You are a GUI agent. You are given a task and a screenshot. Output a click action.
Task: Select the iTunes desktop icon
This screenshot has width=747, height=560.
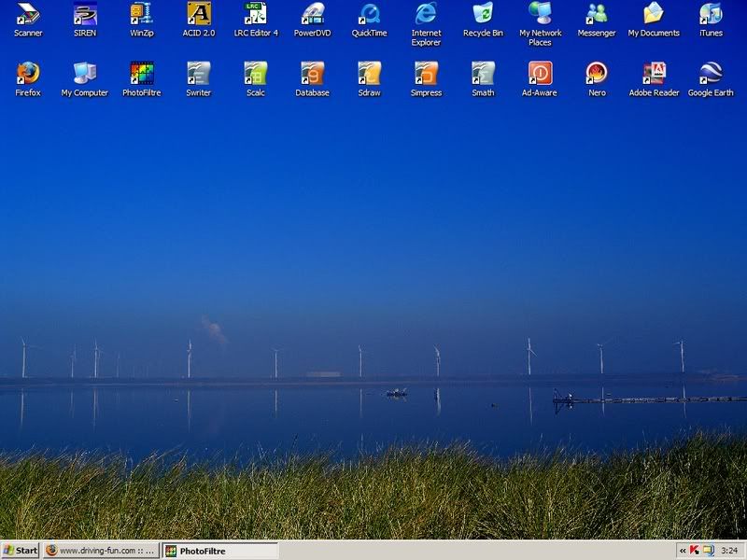[711, 14]
